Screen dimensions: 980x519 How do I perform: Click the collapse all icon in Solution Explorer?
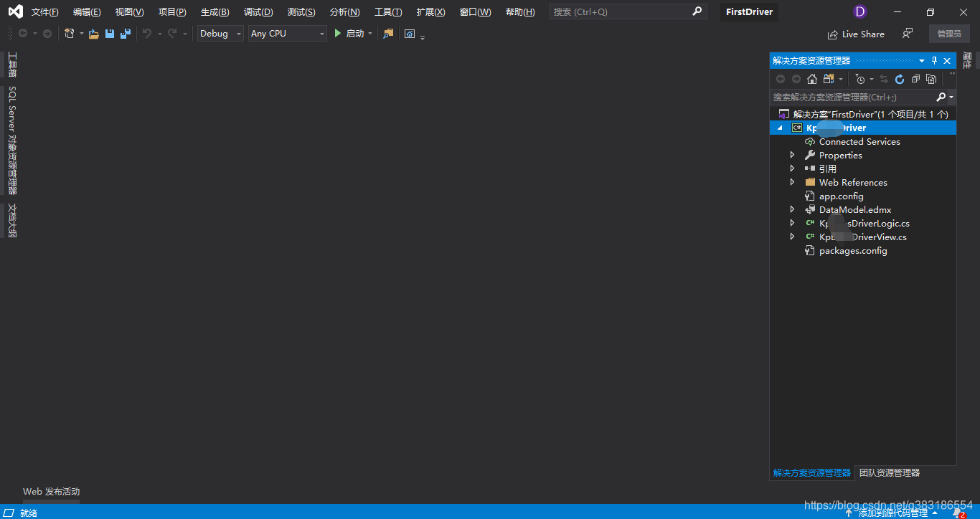pos(915,79)
